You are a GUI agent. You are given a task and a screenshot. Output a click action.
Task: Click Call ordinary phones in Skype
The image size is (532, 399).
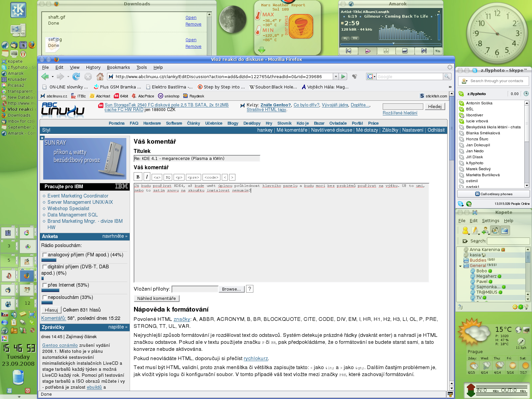[x=494, y=194]
